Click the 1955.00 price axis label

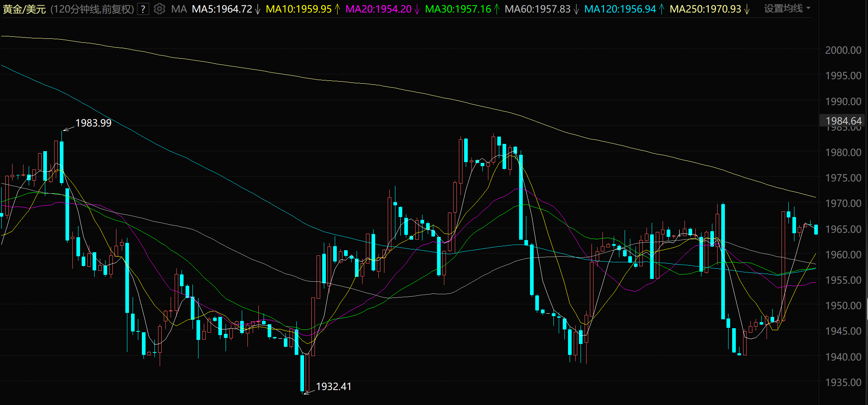coord(843,280)
